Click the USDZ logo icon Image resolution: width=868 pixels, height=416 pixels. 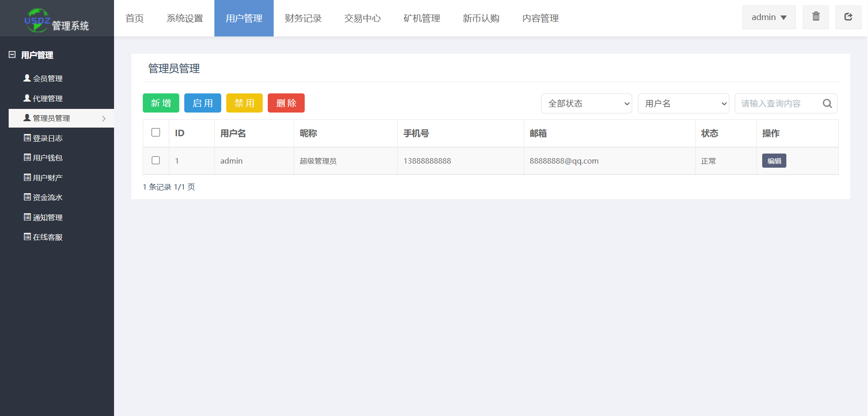click(x=37, y=20)
